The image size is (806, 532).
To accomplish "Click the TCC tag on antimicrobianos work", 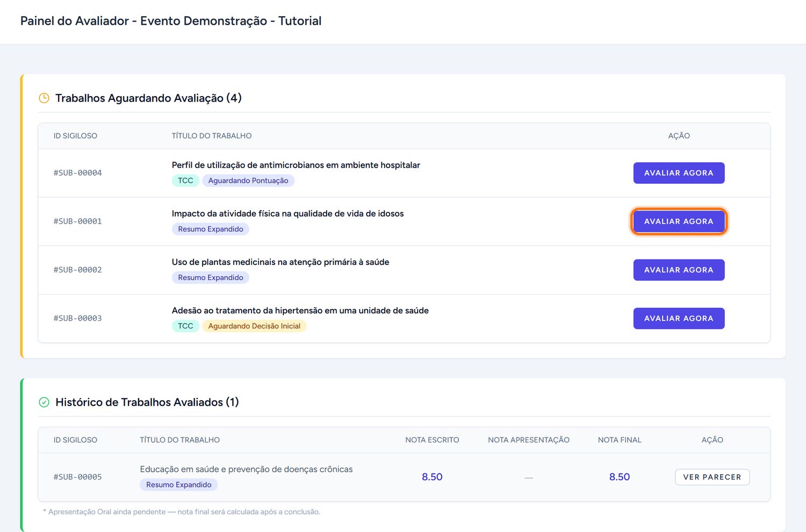I will point(185,181).
